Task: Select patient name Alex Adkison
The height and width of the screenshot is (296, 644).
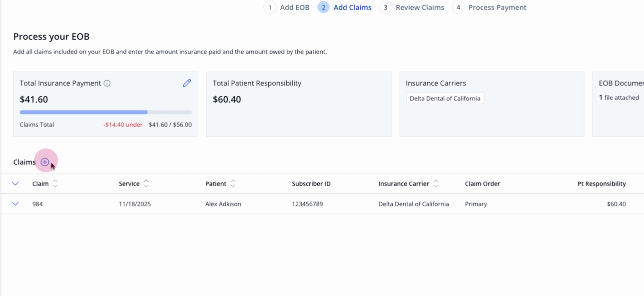Action: point(223,204)
